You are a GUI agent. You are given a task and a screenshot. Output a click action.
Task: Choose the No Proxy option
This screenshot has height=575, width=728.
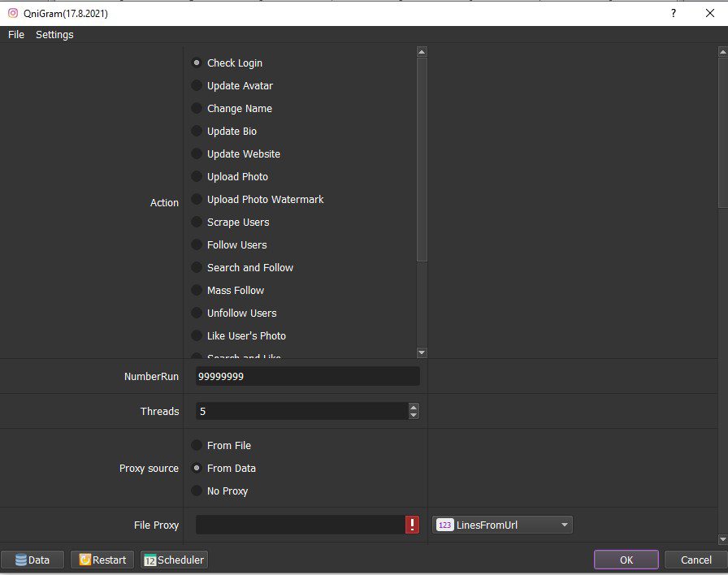tap(220, 491)
